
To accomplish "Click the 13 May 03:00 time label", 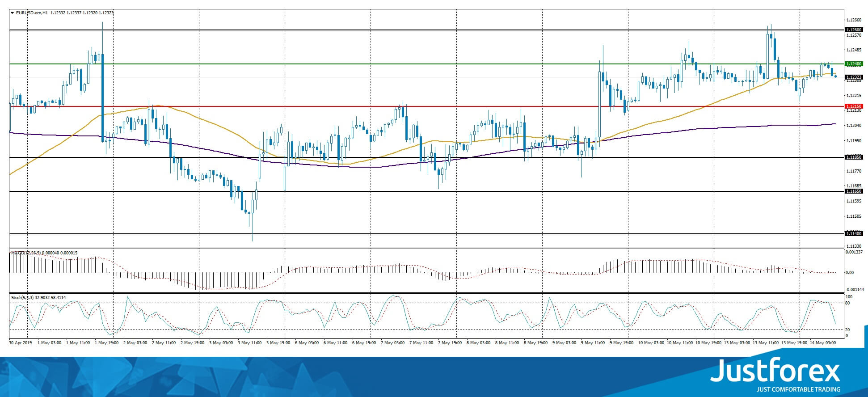I will [737, 343].
